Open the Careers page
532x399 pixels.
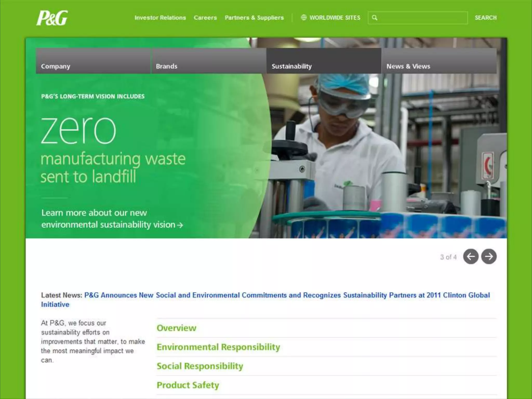coord(205,18)
